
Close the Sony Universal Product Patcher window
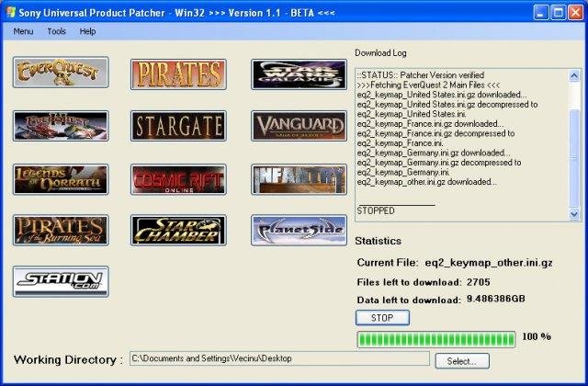point(575,13)
